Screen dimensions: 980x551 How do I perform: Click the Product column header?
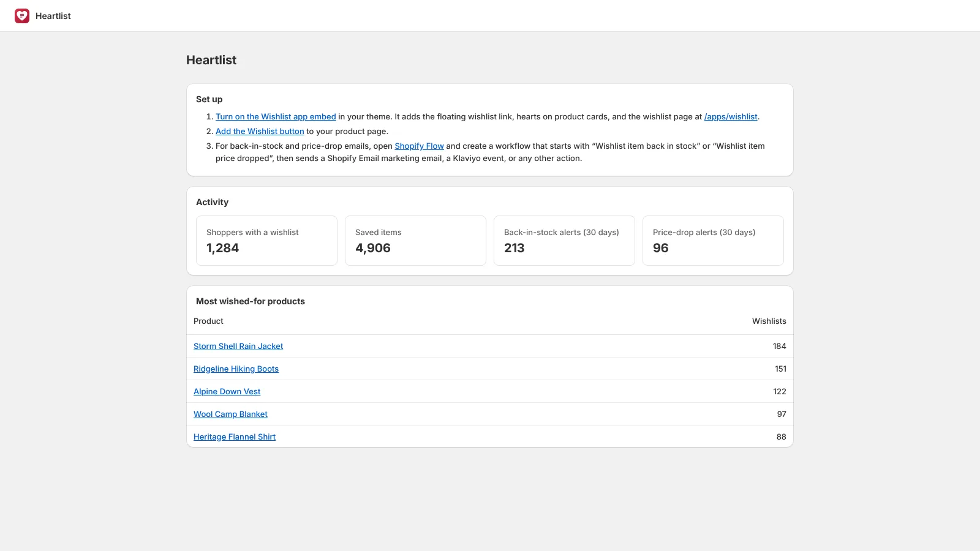pos(208,321)
